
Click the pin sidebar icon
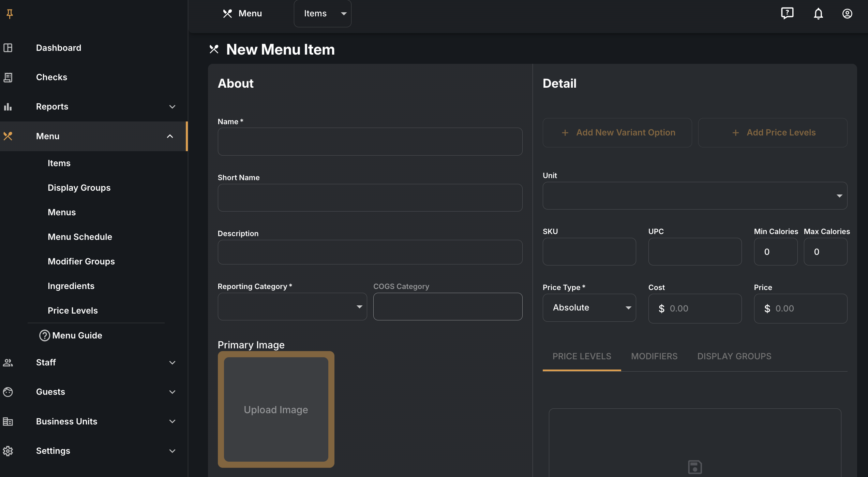coord(10,14)
